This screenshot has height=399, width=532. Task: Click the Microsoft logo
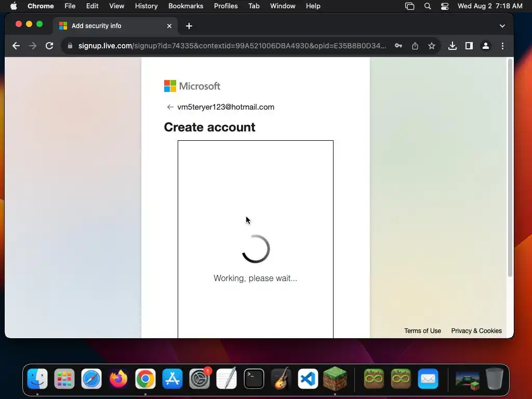[x=192, y=86]
